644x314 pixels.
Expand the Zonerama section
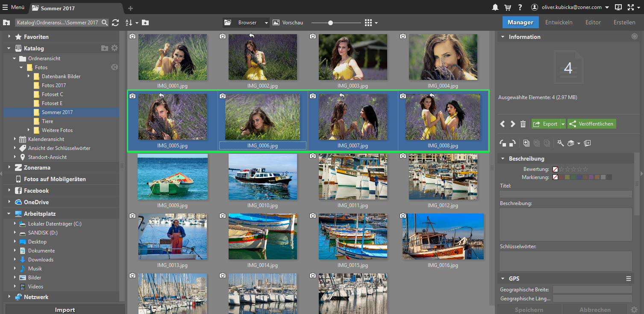pyautogui.click(x=9, y=167)
